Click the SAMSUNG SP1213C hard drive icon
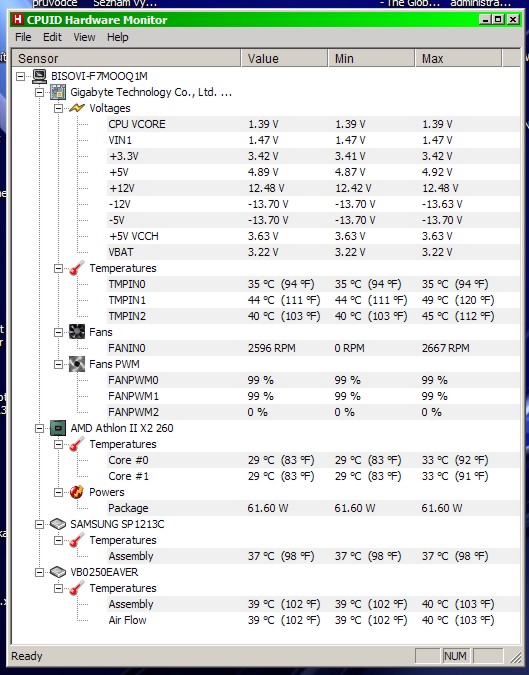529x675 pixels. click(58, 524)
